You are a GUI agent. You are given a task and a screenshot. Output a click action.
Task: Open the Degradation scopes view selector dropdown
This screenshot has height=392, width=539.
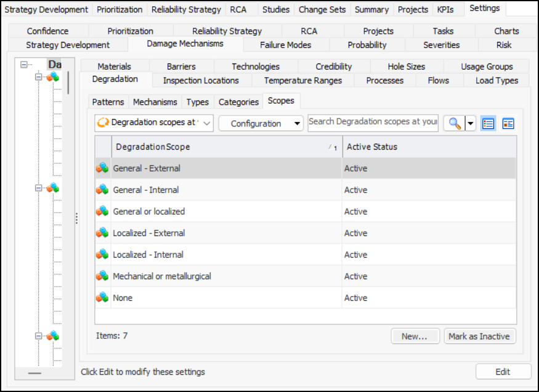coord(154,123)
